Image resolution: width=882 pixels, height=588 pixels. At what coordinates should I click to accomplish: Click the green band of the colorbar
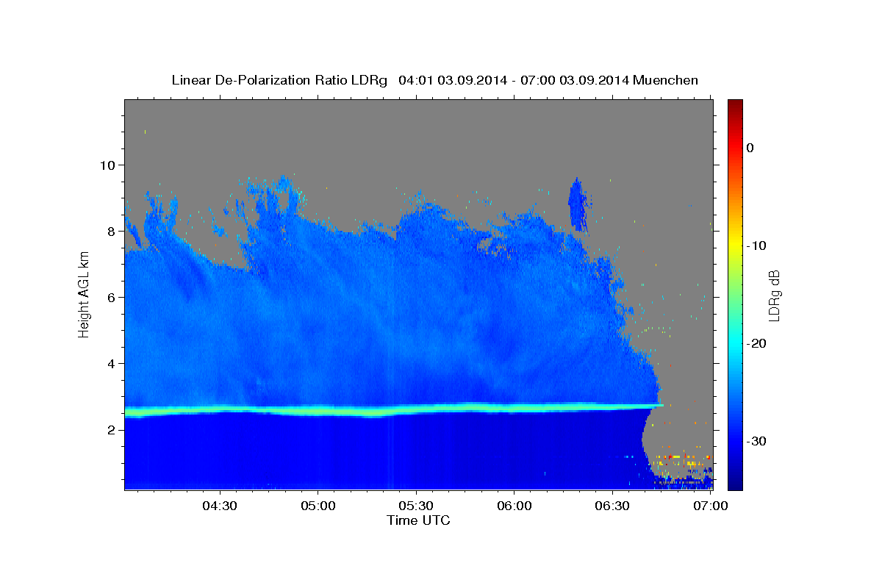point(735,294)
